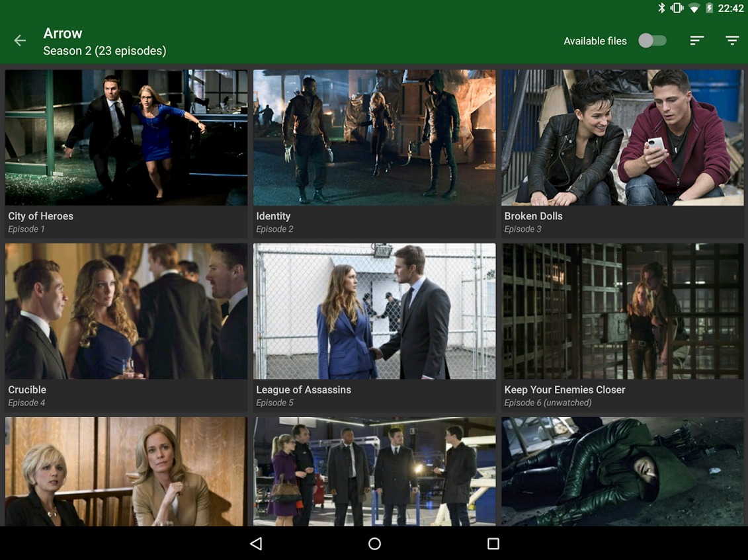This screenshot has width=748, height=560.
Task: Select the 'Crucible' title text
Action: pos(27,389)
